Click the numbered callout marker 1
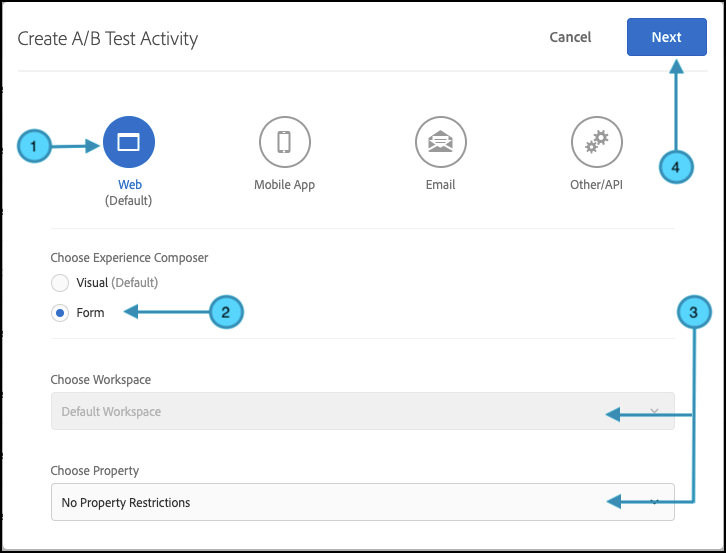 tap(34, 146)
